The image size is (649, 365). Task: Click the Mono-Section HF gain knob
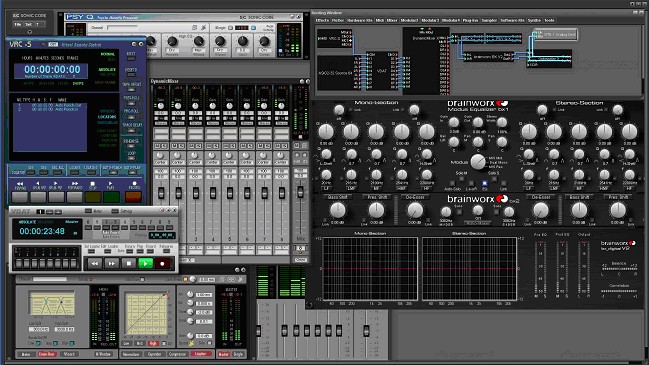tap(427, 132)
